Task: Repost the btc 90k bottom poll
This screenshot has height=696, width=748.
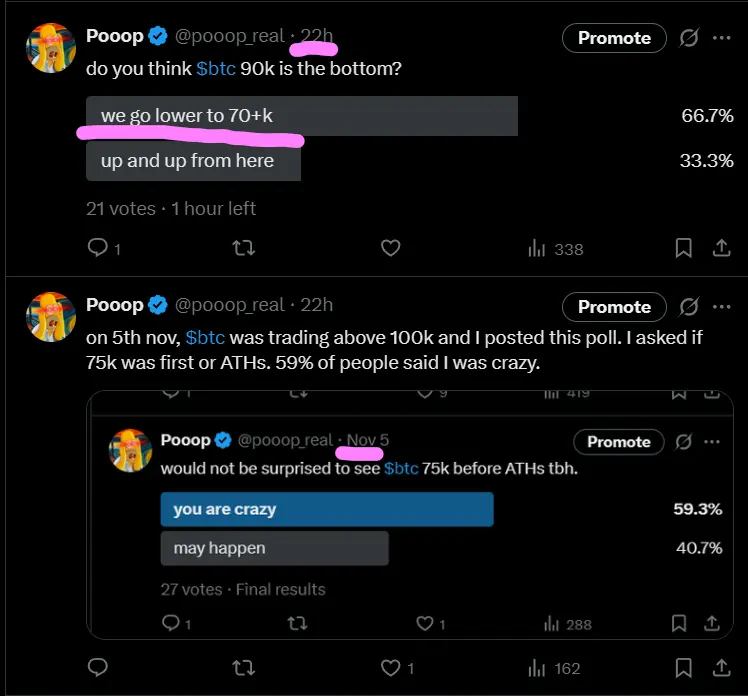Action: coord(243,248)
